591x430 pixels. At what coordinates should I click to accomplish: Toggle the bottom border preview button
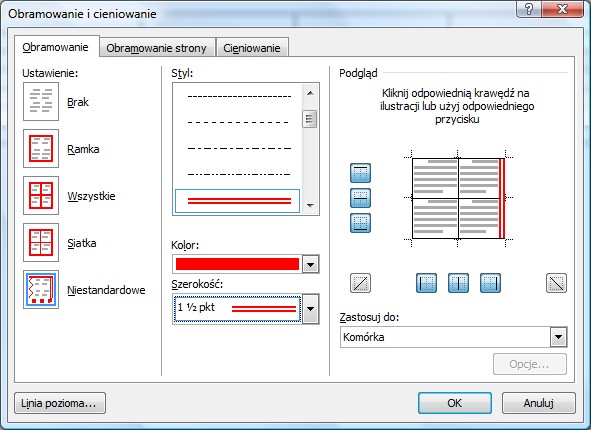[360, 223]
